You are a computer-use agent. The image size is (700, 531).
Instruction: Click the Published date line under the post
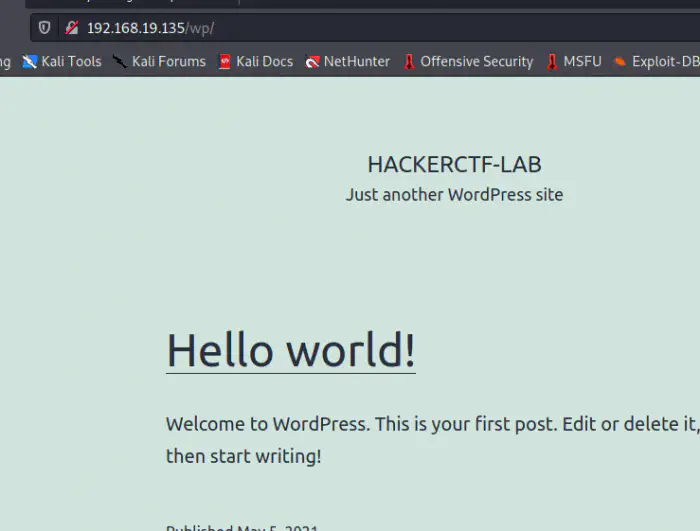tap(242, 526)
